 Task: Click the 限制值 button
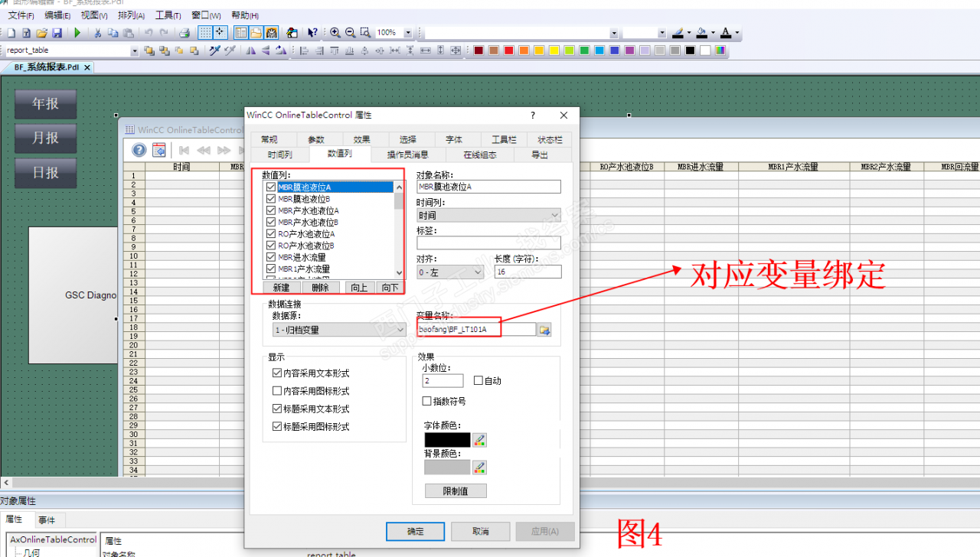click(x=456, y=490)
